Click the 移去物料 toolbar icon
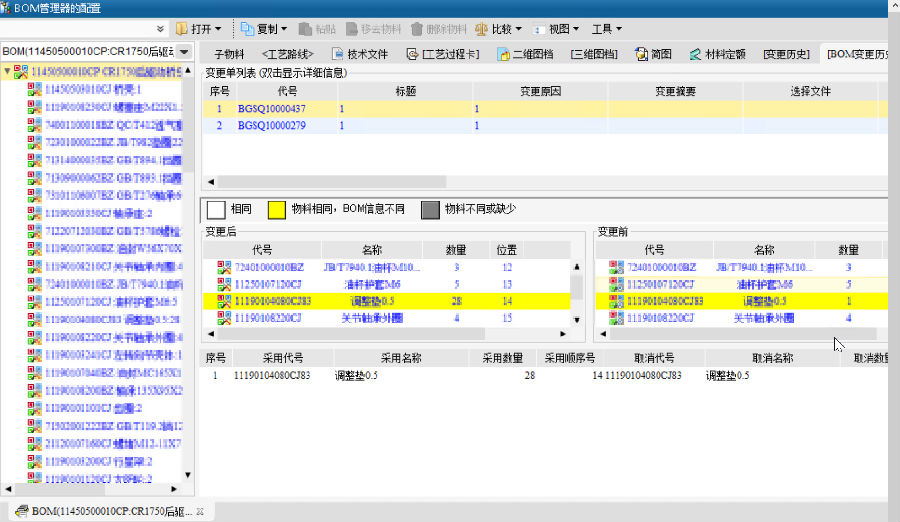The height and width of the screenshot is (522, 900). (x=352, y=29)
